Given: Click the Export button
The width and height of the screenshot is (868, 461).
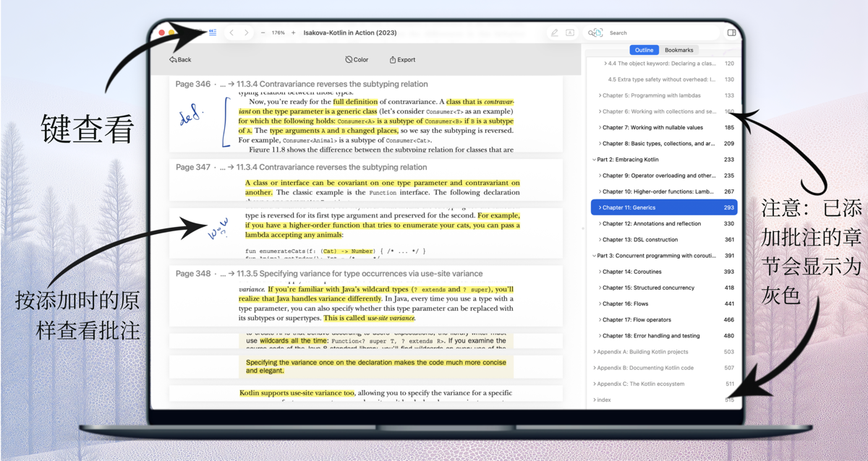Looking at the screenshot, I should [402, 60].
